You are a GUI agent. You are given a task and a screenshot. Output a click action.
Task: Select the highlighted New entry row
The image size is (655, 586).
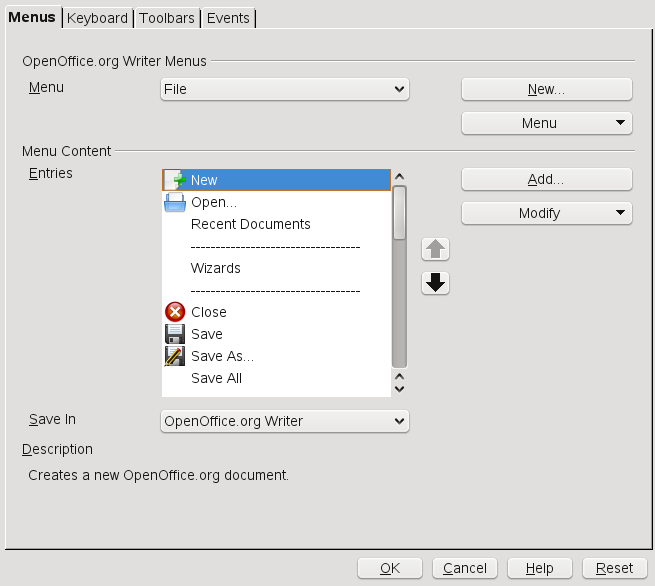277,180
